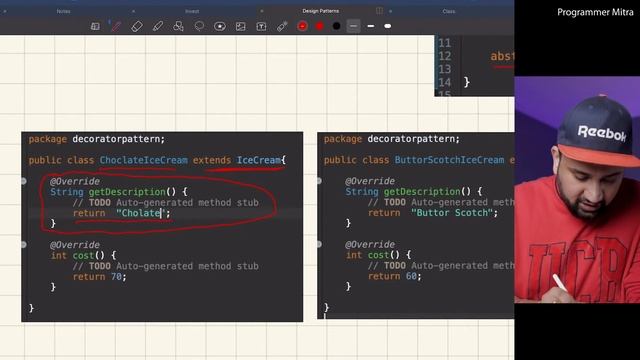Click the "Cholate" return string
The image size is (640, 360).
pos(140,213)
